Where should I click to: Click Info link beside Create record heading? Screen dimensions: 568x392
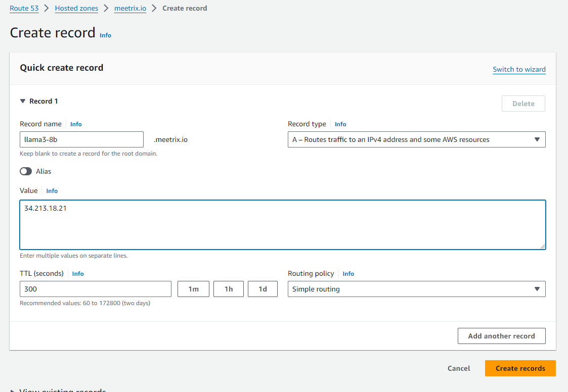point(105,35)
